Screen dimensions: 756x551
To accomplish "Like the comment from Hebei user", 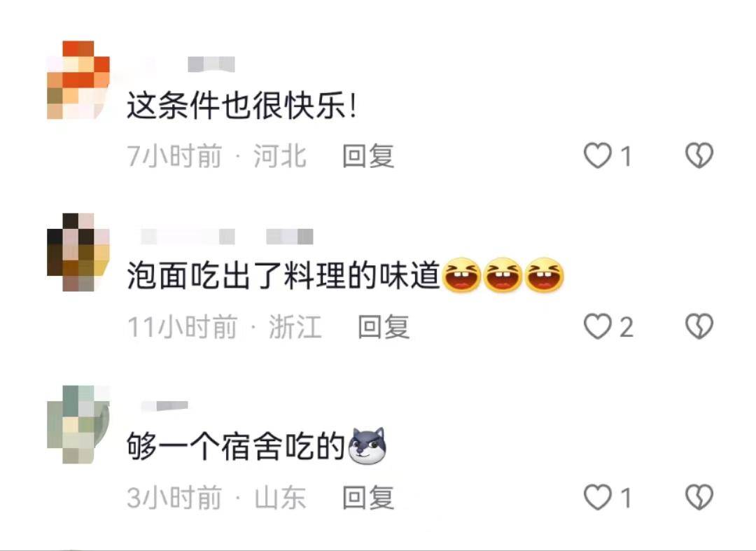I will (x=598, y=155).
